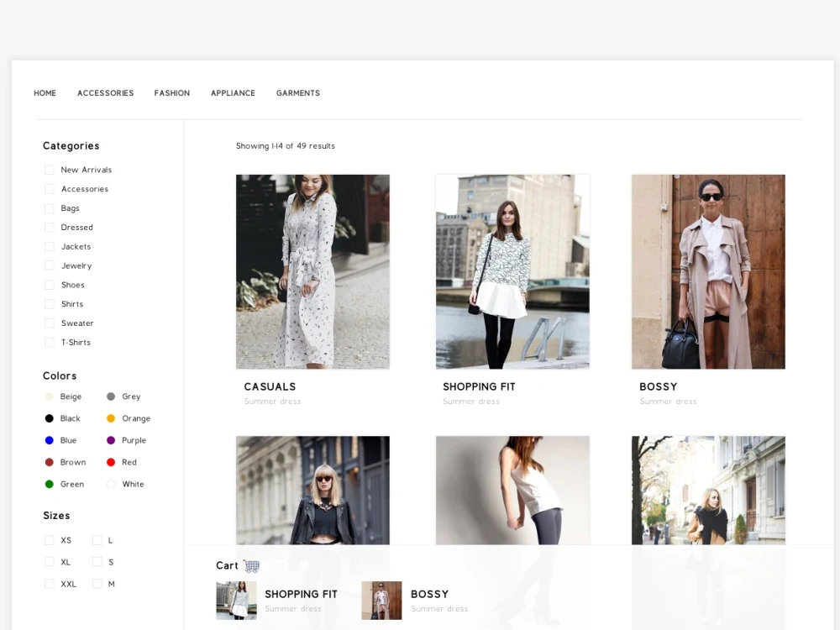Image resolution: width=840 pixels, height=630 pixels.
Task: Choose the Green color swatch
Action: click(50, 485)
